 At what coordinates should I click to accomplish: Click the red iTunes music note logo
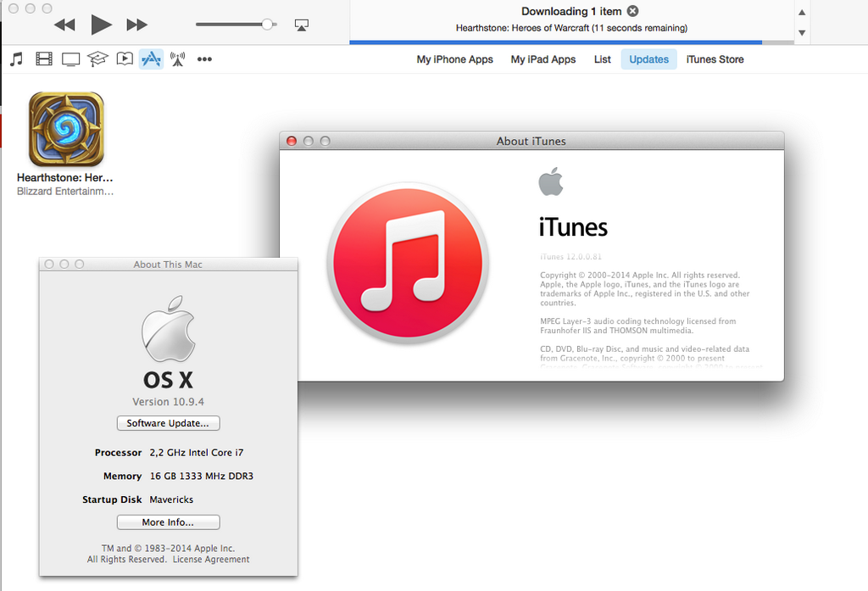408,263
